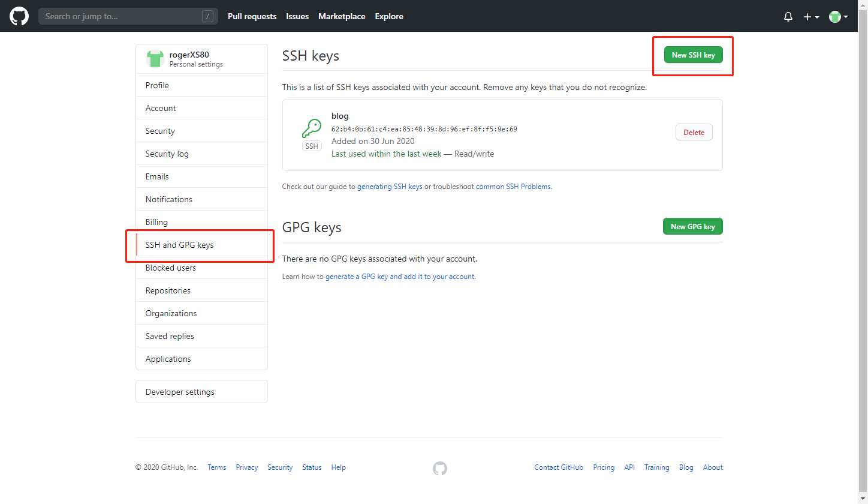Click Added on 30 Jun 2020 text
868x504 pixels.
(373, 141)
